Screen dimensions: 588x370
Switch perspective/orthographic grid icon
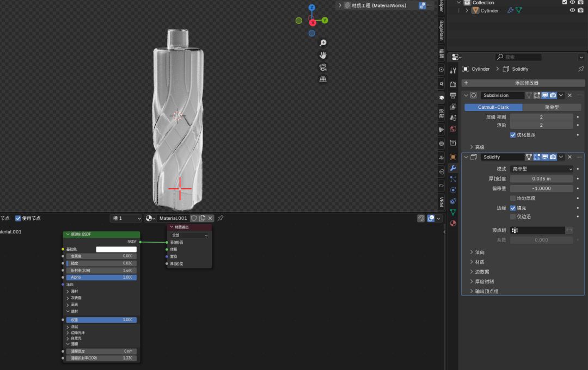323,79
